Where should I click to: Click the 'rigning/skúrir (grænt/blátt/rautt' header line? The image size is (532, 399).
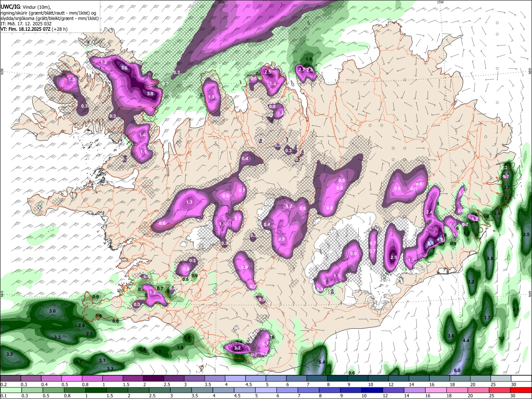pyautogui.click(x=49, y=12)
